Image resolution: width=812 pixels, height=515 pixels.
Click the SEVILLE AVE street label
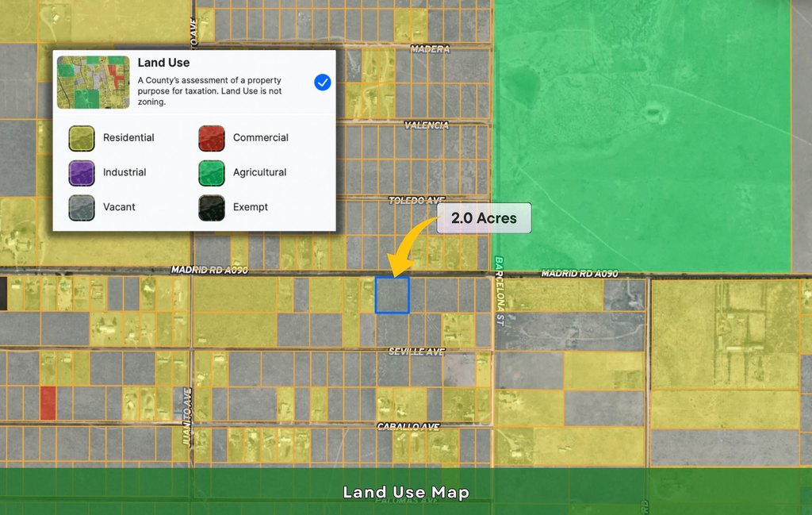[416, 352]
